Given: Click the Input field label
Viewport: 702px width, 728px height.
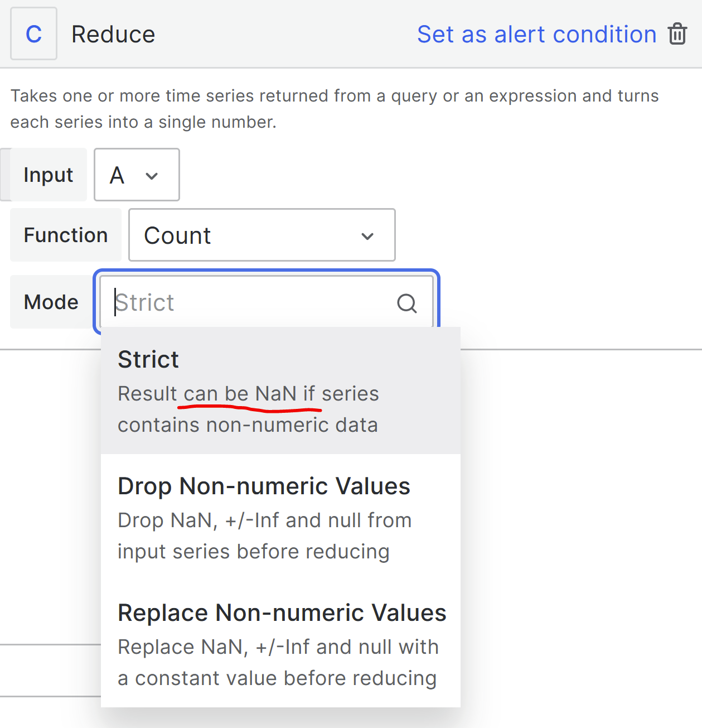Looking at the screenshot, I should [x=49, y=175].
